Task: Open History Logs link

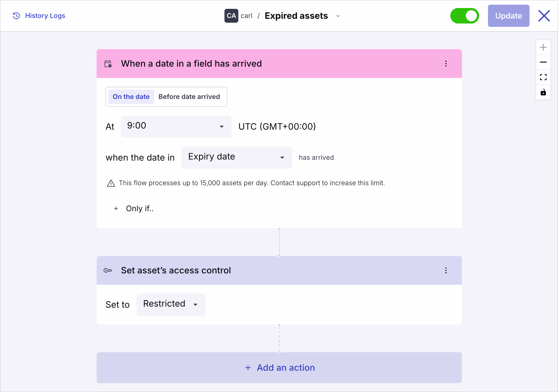Action: point(45,16)
